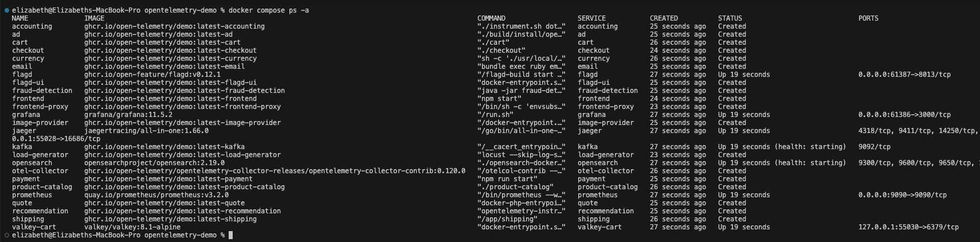Viewport: 980px width, 242px height.
Task: Click the kafka health: starting status
Action: pos(782,147)
